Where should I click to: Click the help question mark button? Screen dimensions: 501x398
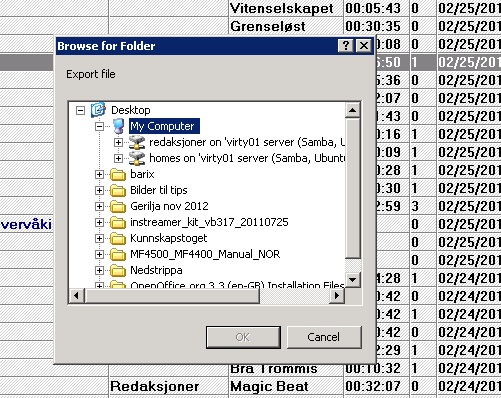pos(346,46)
